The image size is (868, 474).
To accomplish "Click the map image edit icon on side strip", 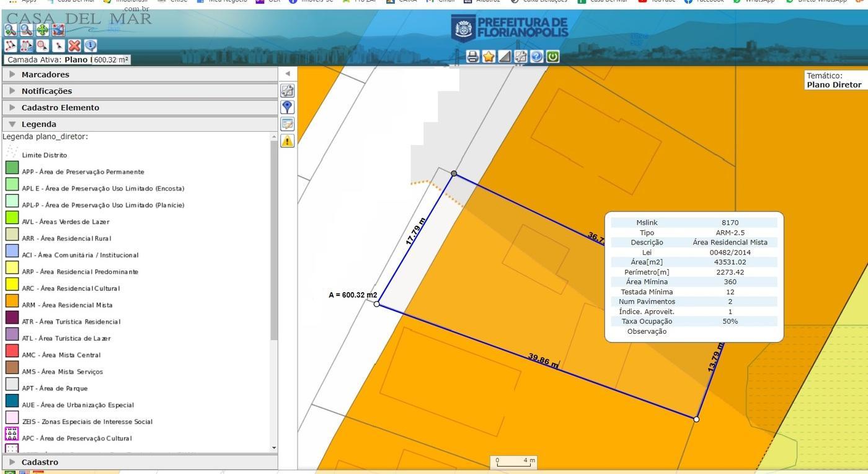I will (x=287, y=123).
